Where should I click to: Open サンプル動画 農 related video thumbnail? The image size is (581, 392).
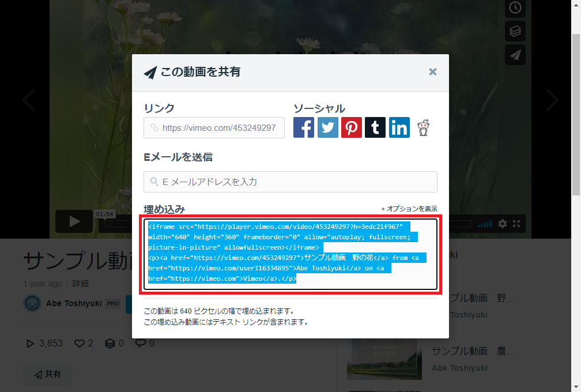pos(384,359)
